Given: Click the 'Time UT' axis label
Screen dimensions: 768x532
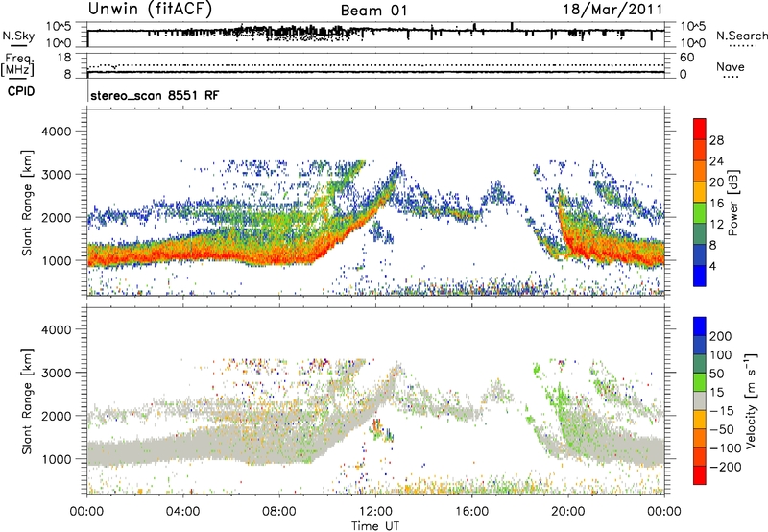Looking at the screenshot, I should (x=375, y=525).
